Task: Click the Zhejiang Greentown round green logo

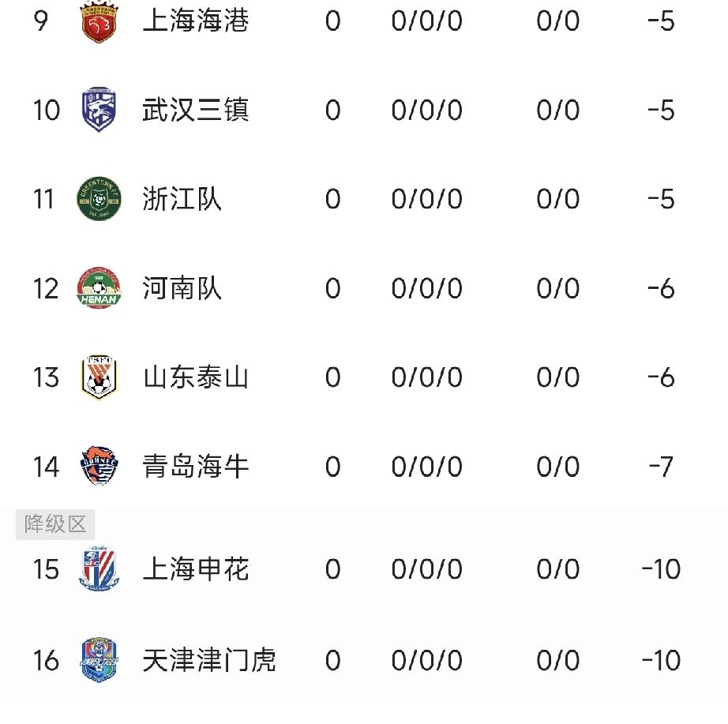Action: pos(99,199)
